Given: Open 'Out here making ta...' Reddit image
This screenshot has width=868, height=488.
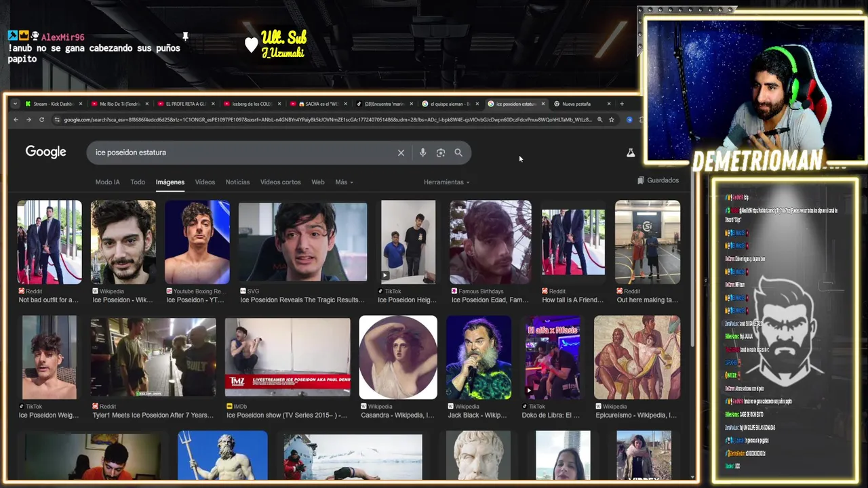Looking at the screenshot, I should [648, 242].
